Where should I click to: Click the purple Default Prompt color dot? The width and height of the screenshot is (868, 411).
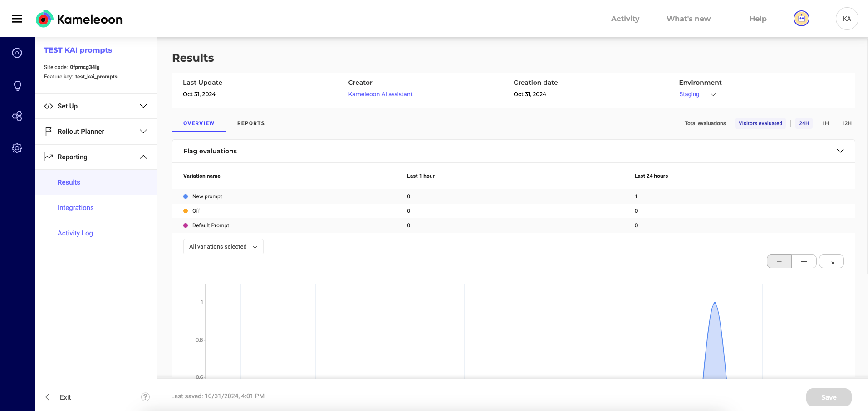pos(186,225)
